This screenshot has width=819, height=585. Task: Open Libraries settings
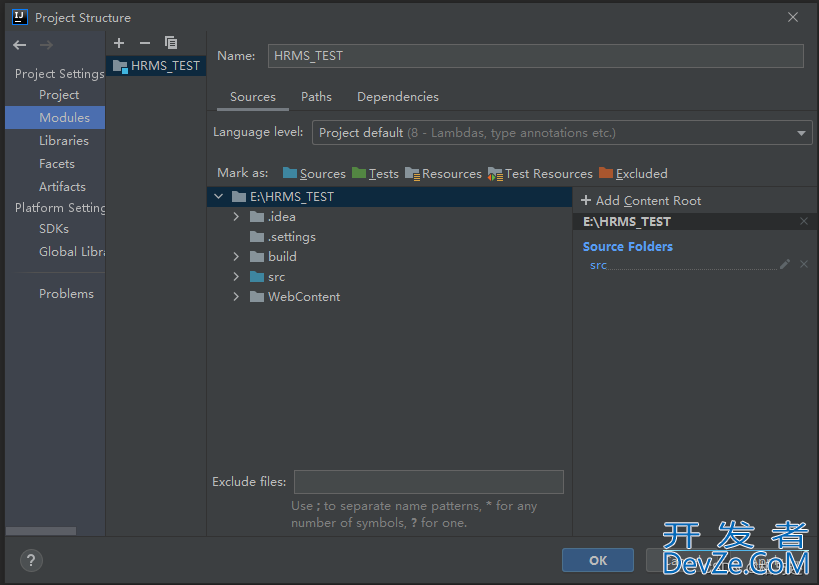pos(64,141)
